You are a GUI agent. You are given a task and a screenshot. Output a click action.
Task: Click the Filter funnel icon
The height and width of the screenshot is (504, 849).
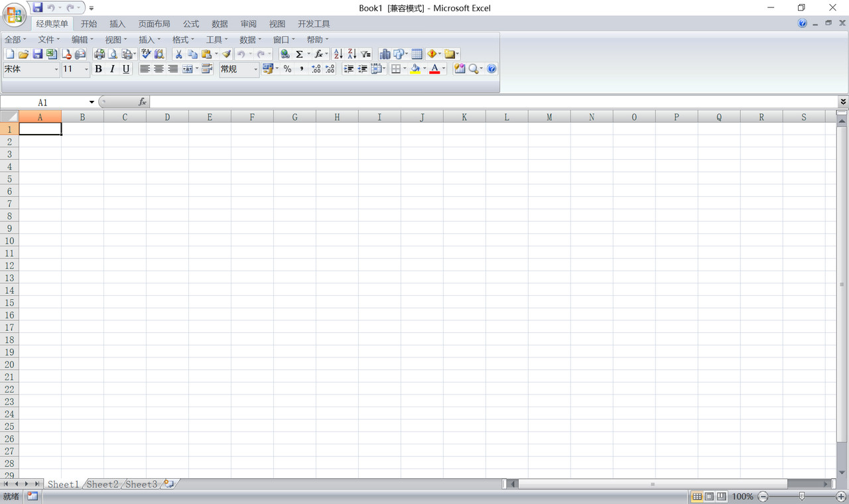pos(366,54)
